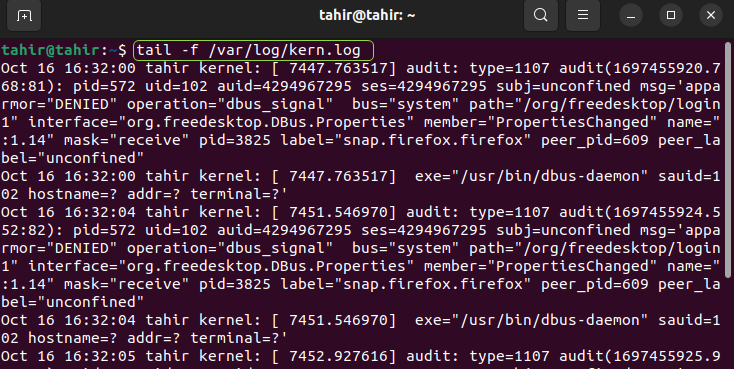Click the green tahir@tahir shell prompt
The image size is (734, 369).
(x=51, y=50)
